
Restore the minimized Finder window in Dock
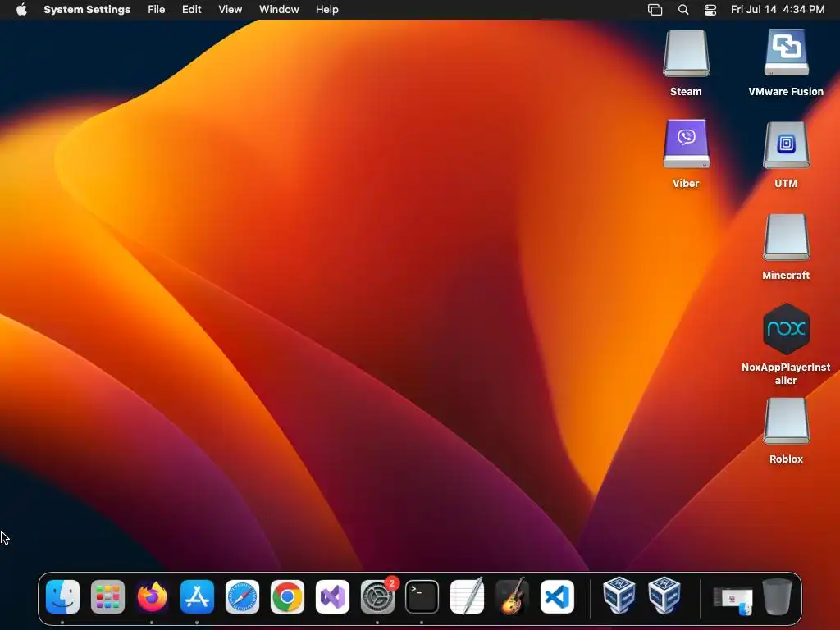click(733, 600)
